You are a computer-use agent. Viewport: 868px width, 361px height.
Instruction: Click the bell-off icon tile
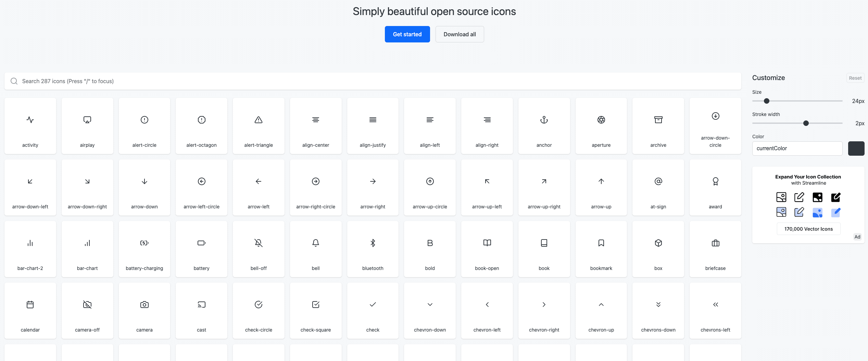tap(259, 249)
